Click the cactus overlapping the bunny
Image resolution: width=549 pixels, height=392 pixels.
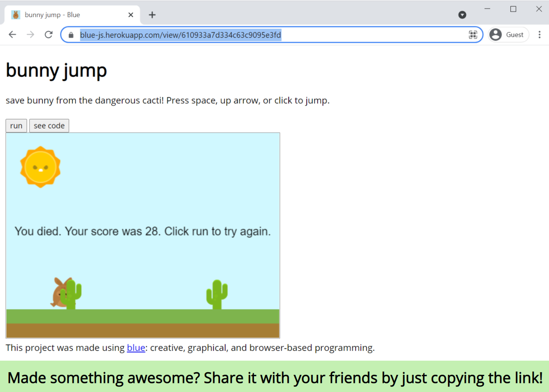(71, 295)
